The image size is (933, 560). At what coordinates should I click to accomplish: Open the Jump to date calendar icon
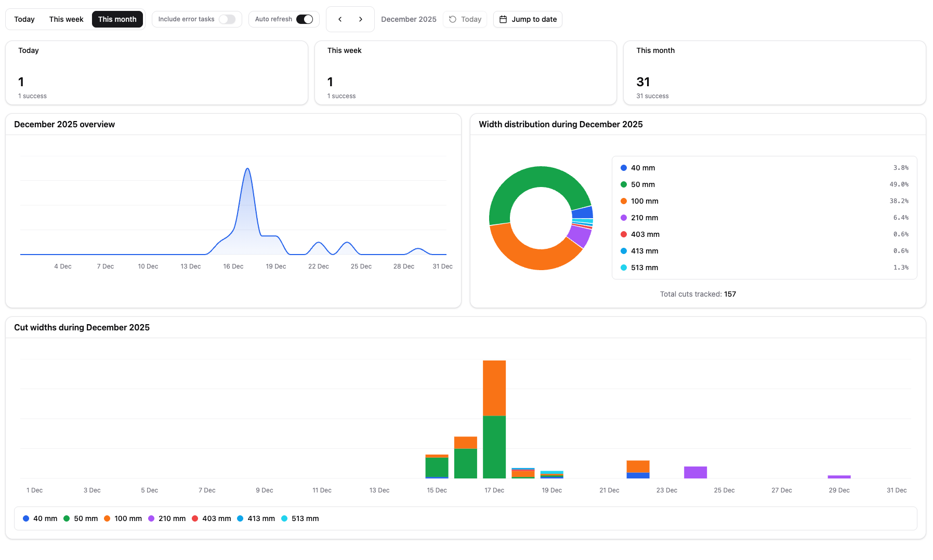coord(502,19)
